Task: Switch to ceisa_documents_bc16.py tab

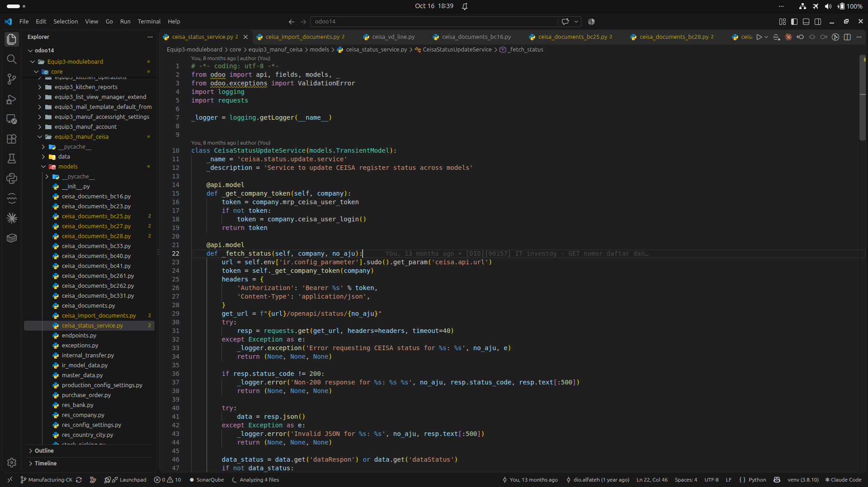Action: (x=476, y=37)
